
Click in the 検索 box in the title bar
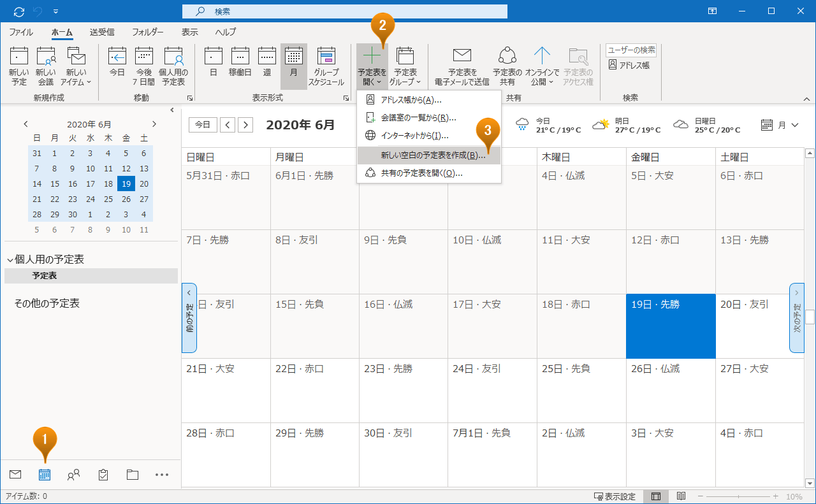pyautogui.click(x=345, y=11)
